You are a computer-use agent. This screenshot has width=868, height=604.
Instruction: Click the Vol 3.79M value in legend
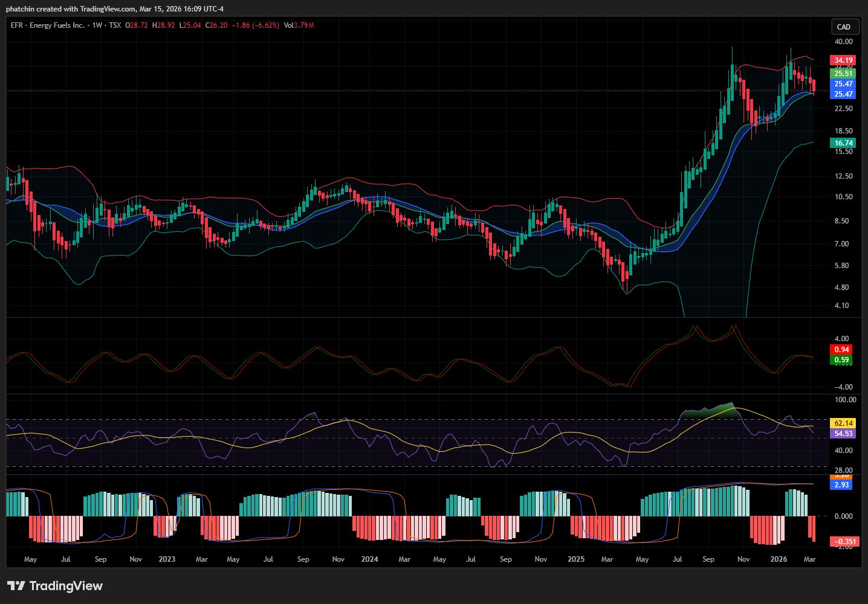tap(299, 25)
